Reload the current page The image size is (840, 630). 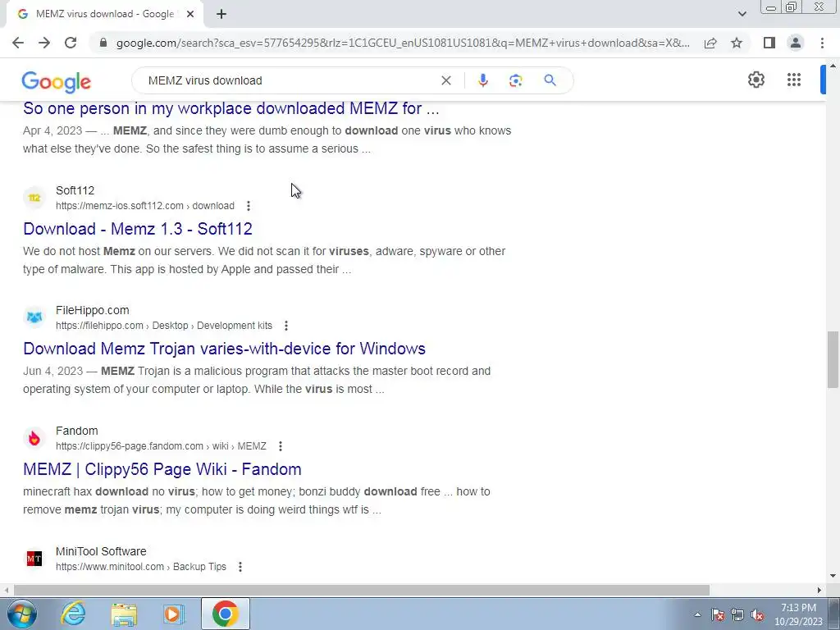tap(71, 43)
